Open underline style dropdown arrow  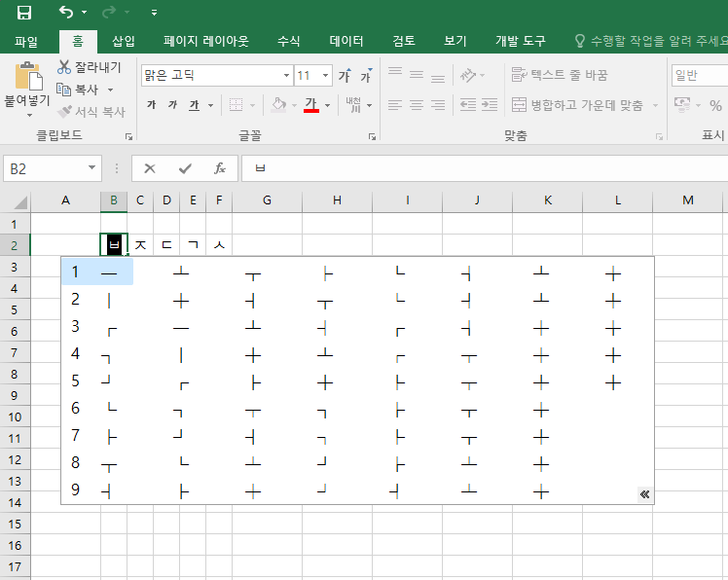211,106
